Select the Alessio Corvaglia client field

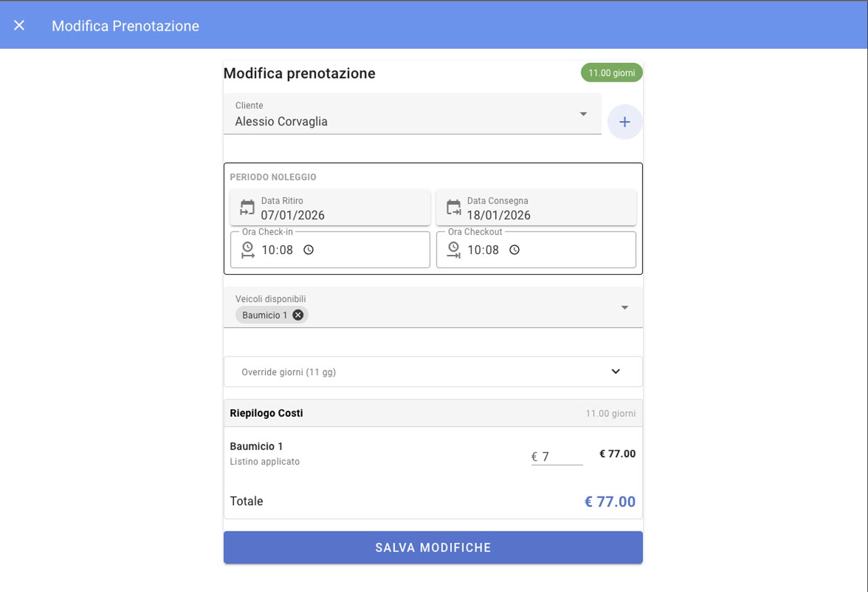(412, 114)
